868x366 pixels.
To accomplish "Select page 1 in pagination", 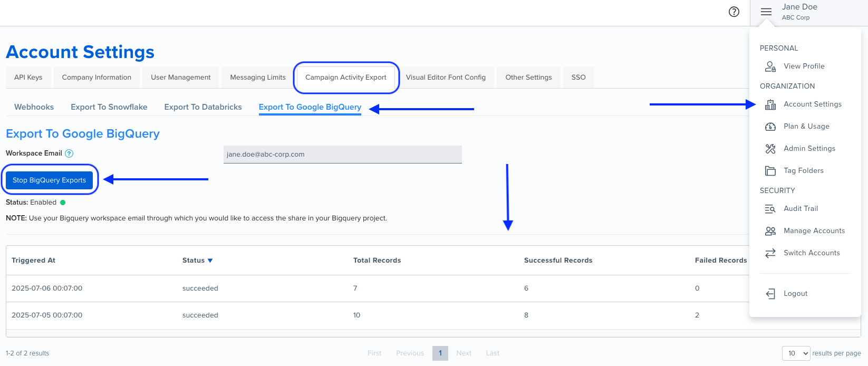I will click(440, 353).
